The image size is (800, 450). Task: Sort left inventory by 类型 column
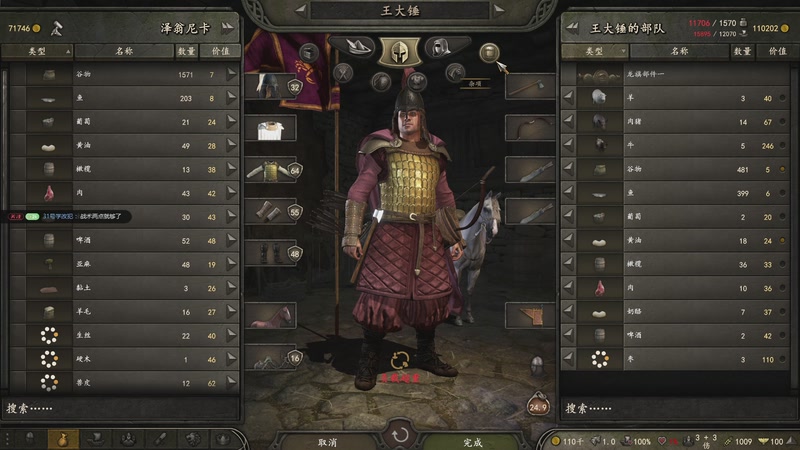(37, 51)
